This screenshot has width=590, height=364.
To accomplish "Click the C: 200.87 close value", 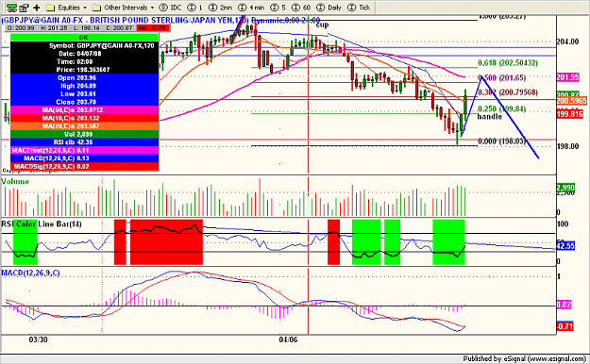I will (x=119, y=28).
